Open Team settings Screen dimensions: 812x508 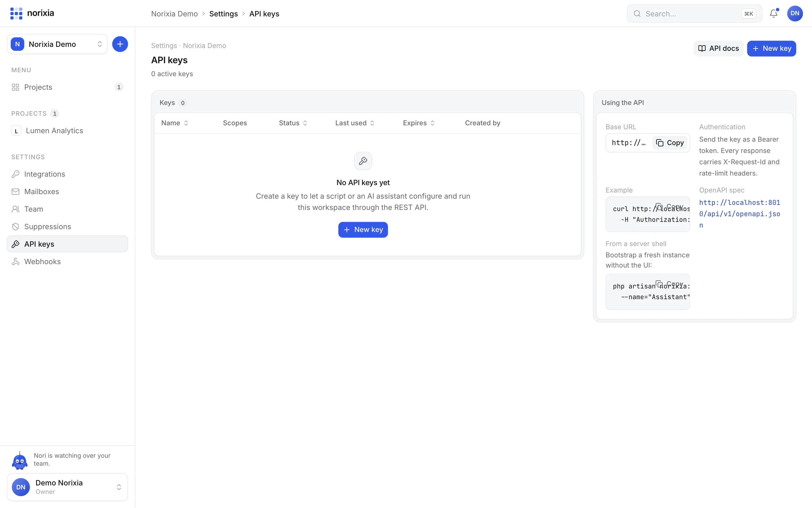pos(67,209)
